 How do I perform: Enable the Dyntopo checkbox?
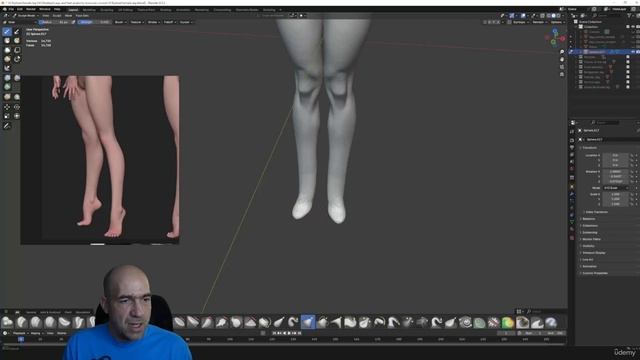[510, 22]
